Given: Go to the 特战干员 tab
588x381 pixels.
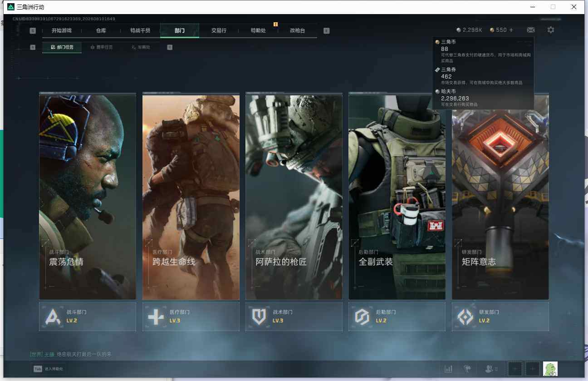Looking at the screenshot, I should pyautogui.click(x=140, y=31).
